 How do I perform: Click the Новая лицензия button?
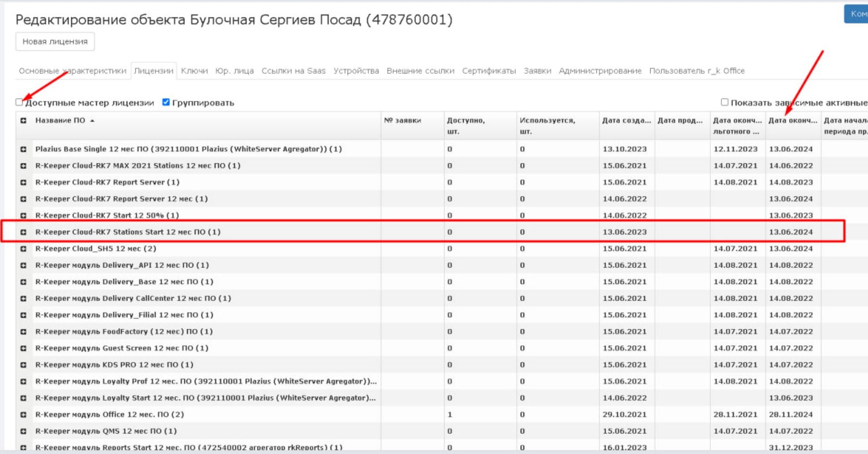(x=55, y=41)
